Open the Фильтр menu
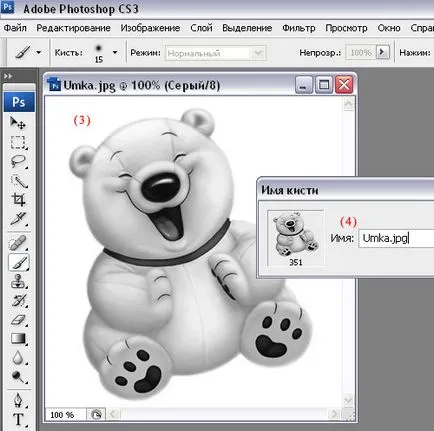 coord(299,28)
